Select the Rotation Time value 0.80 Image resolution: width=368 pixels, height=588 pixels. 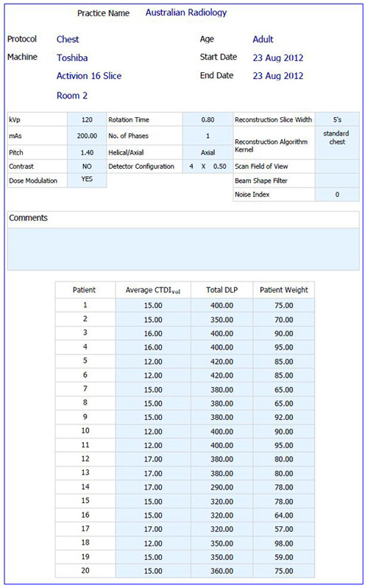[x=208, y=119]
